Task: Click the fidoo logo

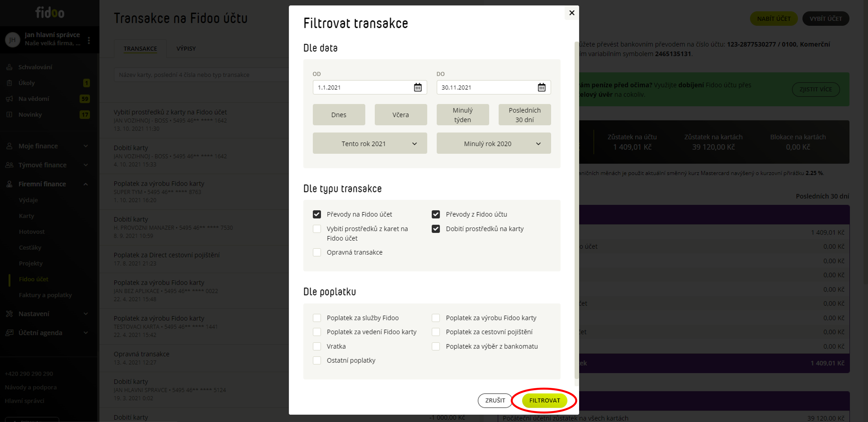Action: pyautogui.click(x=50, y=13)
